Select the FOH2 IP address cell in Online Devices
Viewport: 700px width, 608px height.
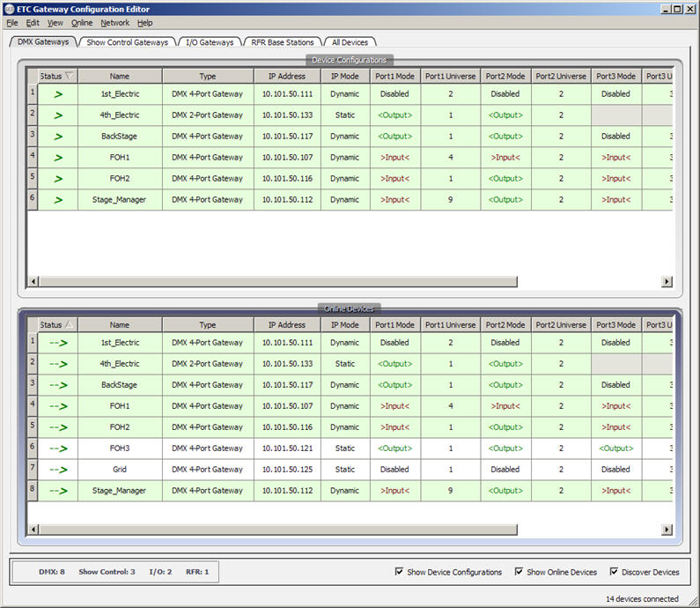pos(287,427)
